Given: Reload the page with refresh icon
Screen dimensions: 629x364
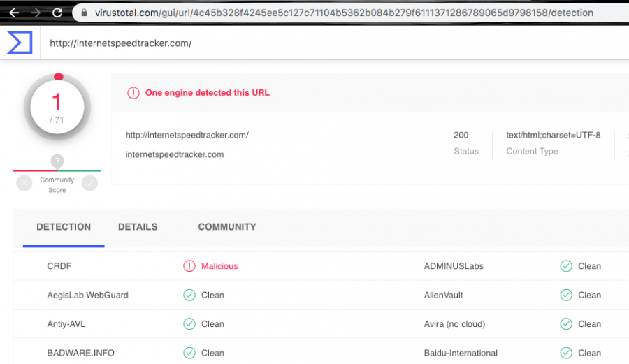Looking at the screenshot, I should click(57, 13).
